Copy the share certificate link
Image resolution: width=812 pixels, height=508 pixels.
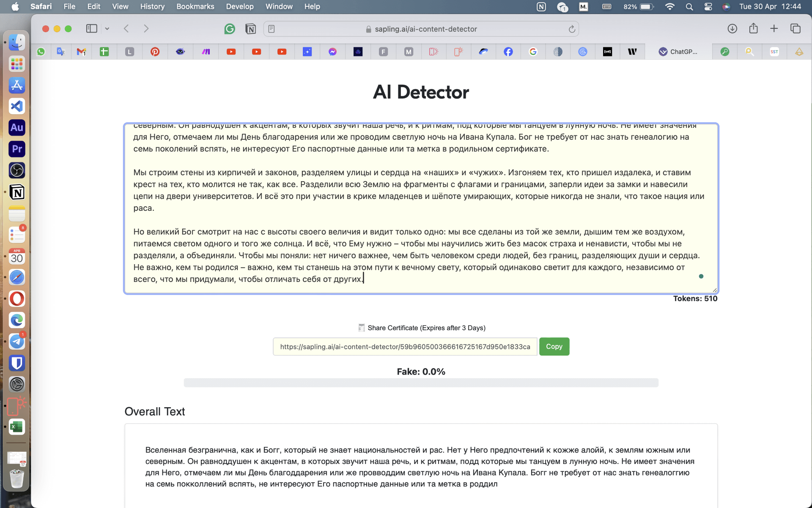pyautogui.click(x=554, y=346)
